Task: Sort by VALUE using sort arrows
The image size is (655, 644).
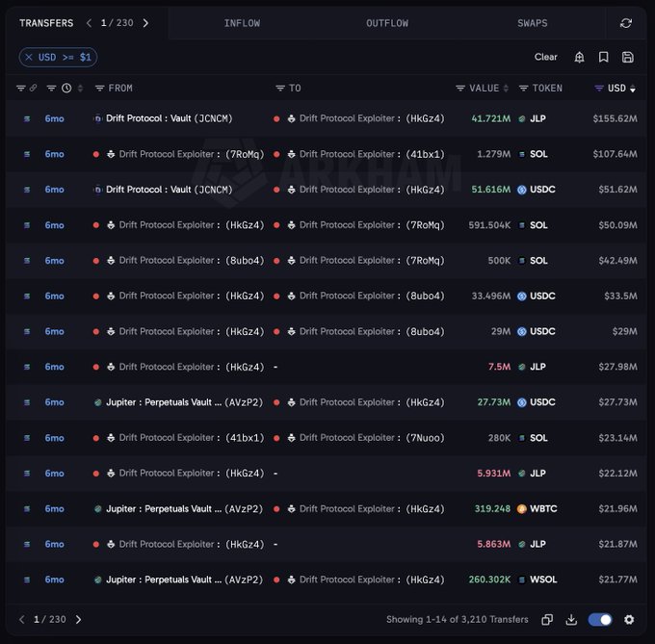Action: coord(506,88)
